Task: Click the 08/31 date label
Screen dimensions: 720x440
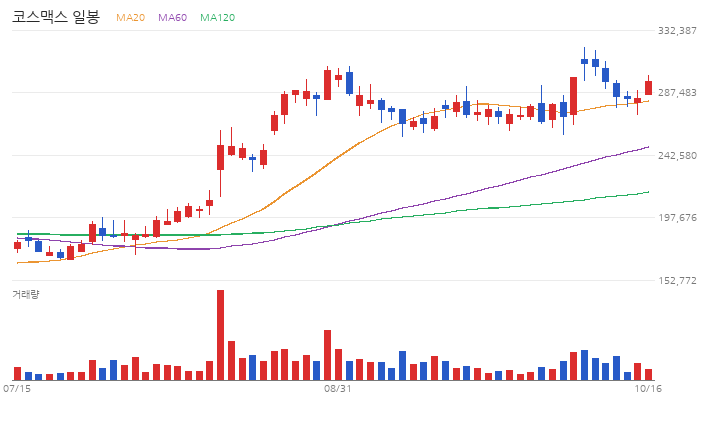Action: pyautogui.click(x=338, y=389)
